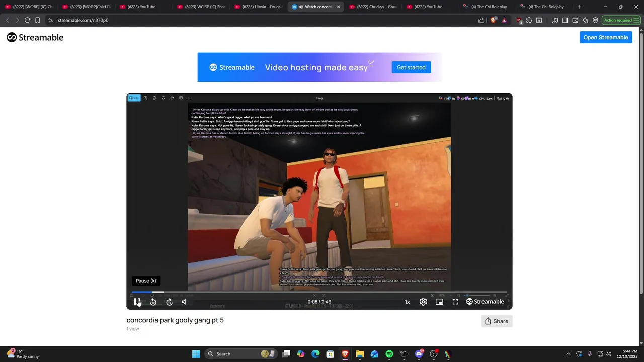Open Task View in taskbar
Screen dimensions: 644x362
point(286,354)
